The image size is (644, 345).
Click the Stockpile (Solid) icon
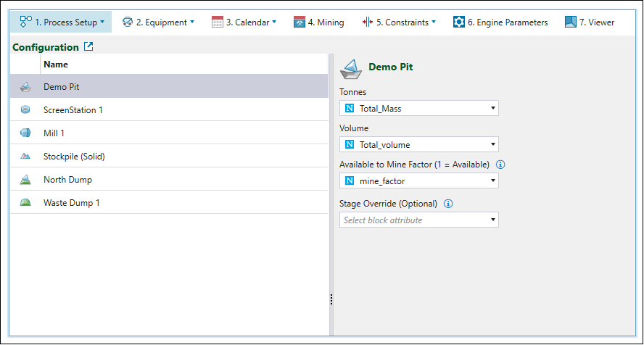(x=25, y=157)
